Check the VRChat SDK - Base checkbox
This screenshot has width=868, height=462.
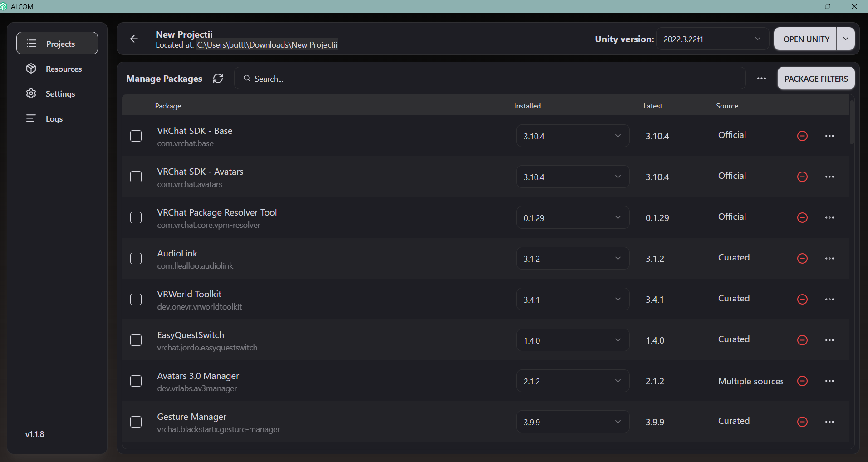[136, 136]
